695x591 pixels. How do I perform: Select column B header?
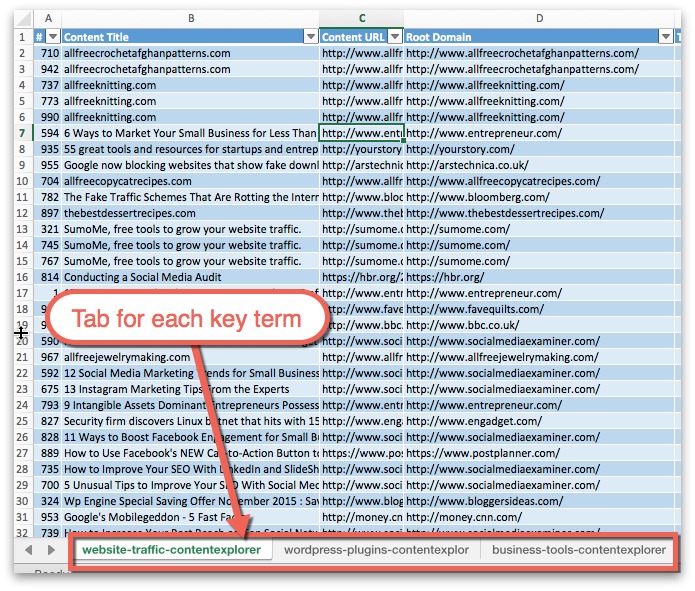191,18
